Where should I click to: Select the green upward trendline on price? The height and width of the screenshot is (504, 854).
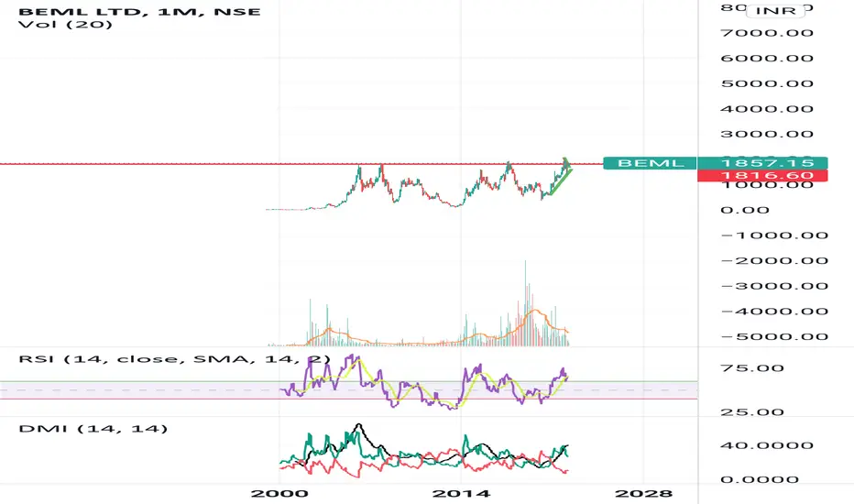coord(561,183)
